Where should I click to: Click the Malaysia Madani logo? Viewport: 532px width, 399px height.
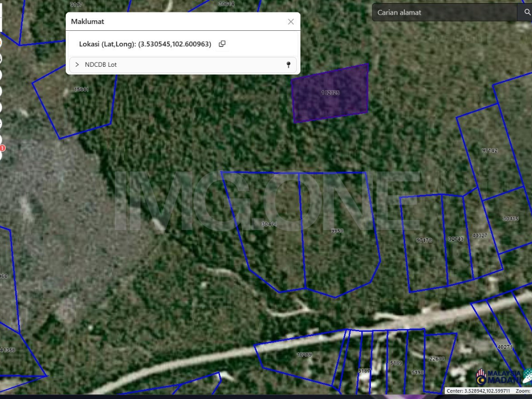coord(499,377)
